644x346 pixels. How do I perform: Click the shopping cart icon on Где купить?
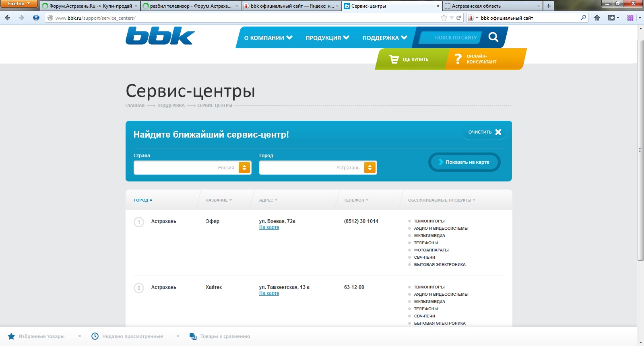[394, 59]
